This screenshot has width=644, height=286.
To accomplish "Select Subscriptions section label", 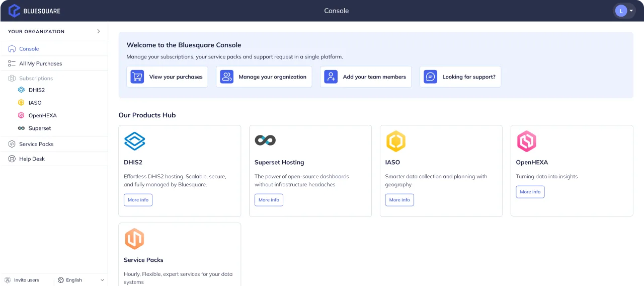I will 36,79.
